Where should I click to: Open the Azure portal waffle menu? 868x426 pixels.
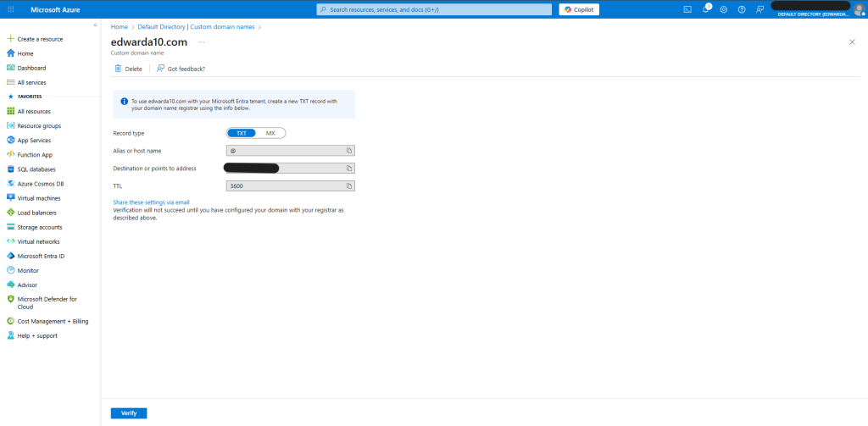pyautogui.click(x=10, y=9)
